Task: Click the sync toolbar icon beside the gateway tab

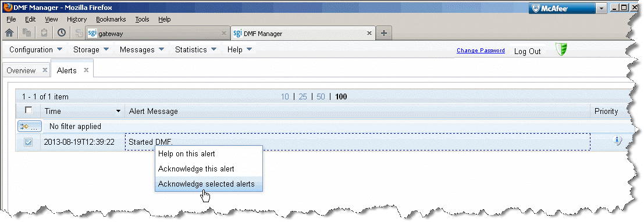Action: (x=79, y=33)
